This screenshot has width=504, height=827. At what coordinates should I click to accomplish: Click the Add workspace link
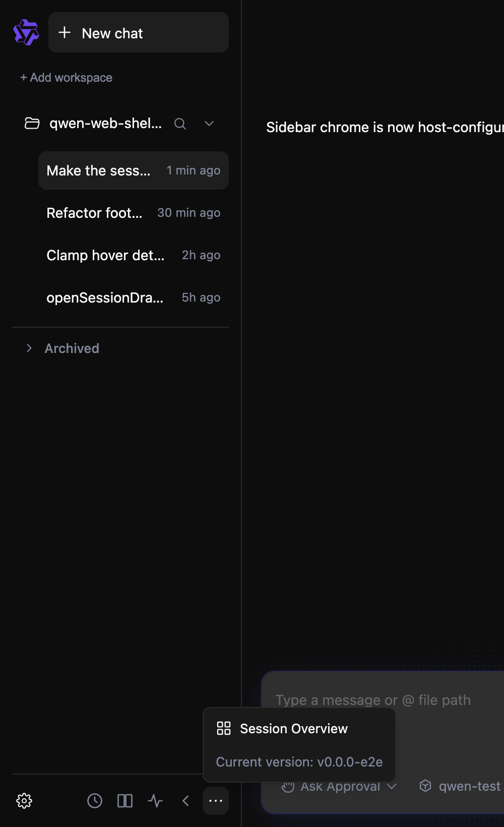click(x=66, y=78)
